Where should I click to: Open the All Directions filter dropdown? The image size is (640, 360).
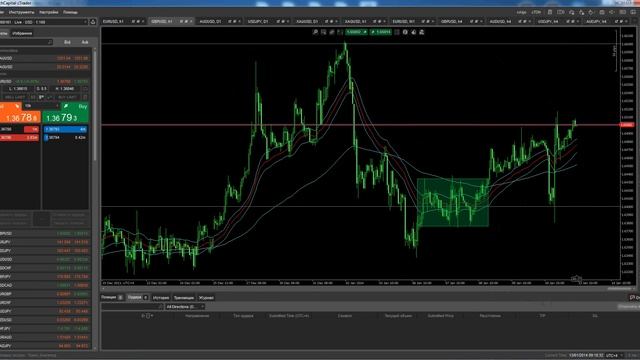(185, 307)
